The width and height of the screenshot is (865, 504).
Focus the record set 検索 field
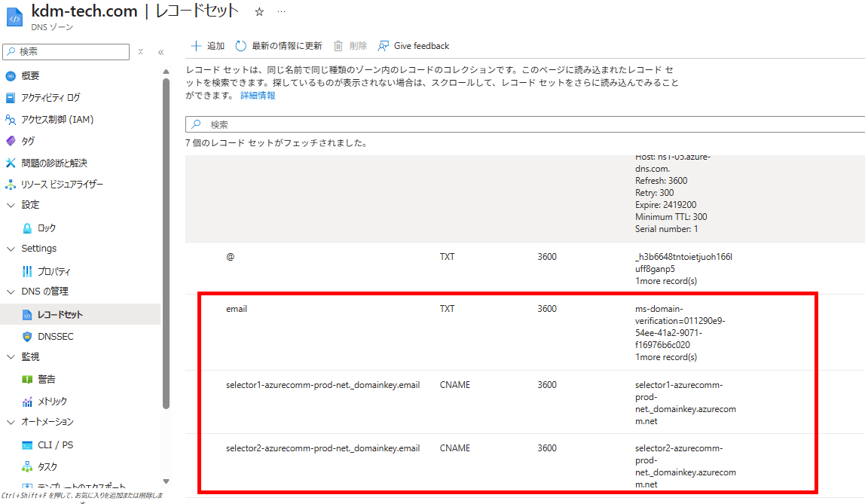click(525, 124)
